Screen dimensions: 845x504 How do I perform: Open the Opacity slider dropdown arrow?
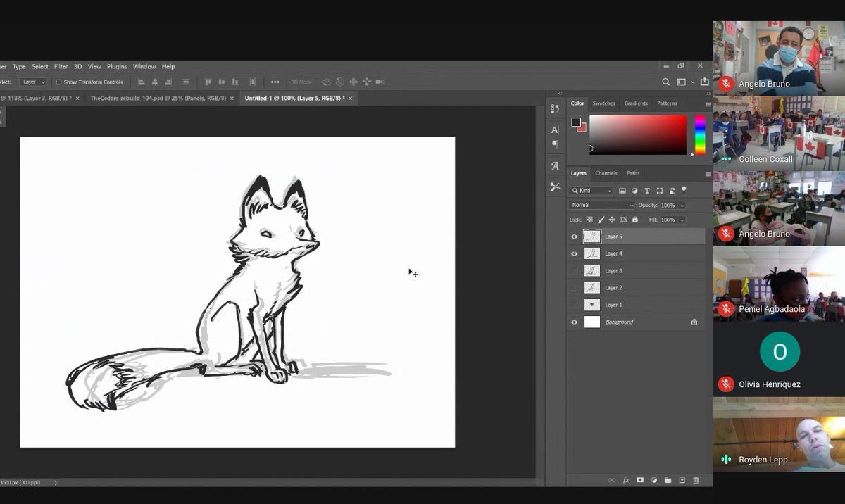pos(682,205)
